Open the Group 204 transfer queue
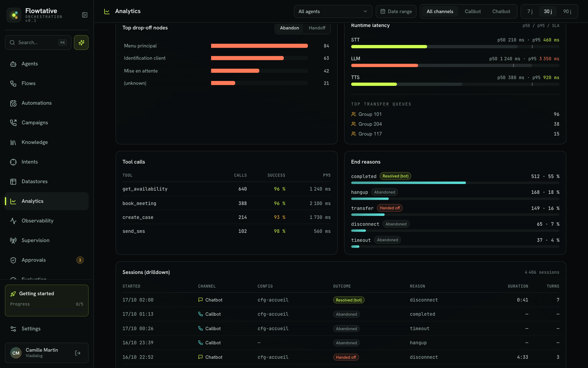Image resolution: width=588 pixels, height=368 pixels. pos(455,124)
